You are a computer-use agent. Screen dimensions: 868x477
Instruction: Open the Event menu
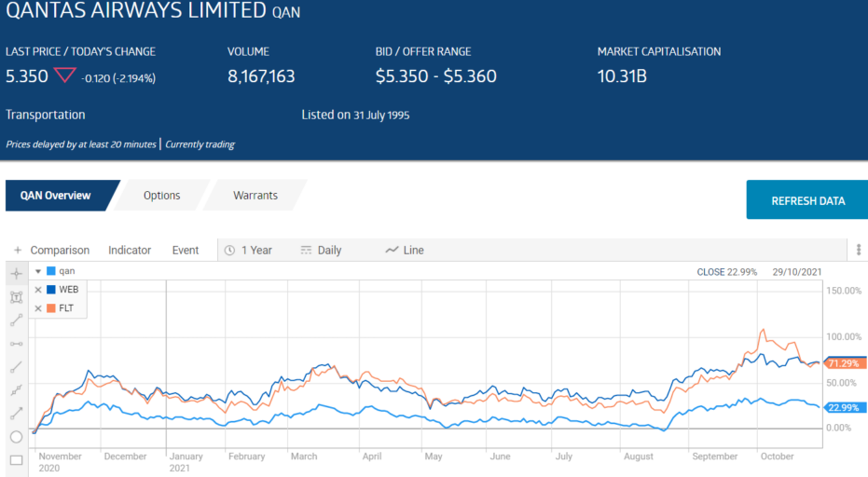[186, 250]
